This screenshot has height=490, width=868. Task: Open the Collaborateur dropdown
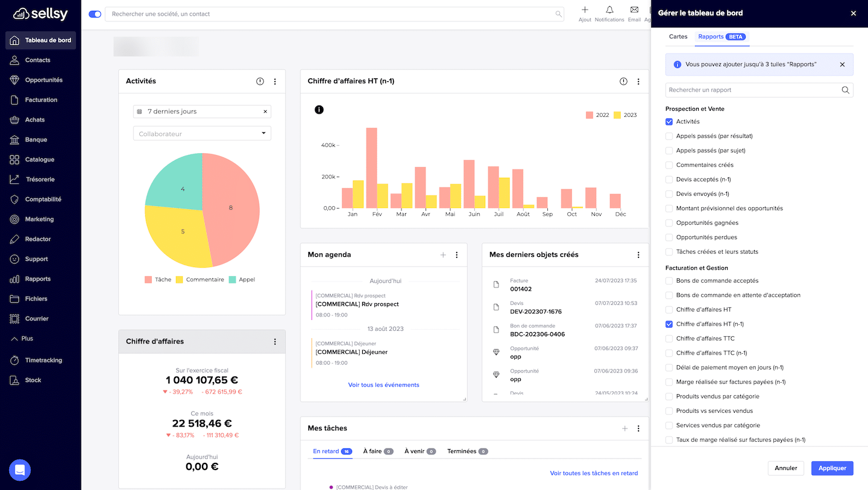click(x=202, y=133)
